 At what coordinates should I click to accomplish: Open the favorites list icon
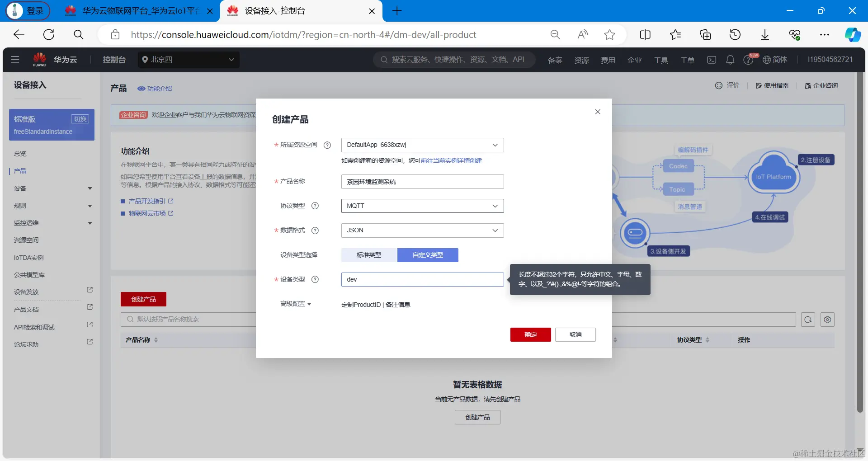[675, 35]
